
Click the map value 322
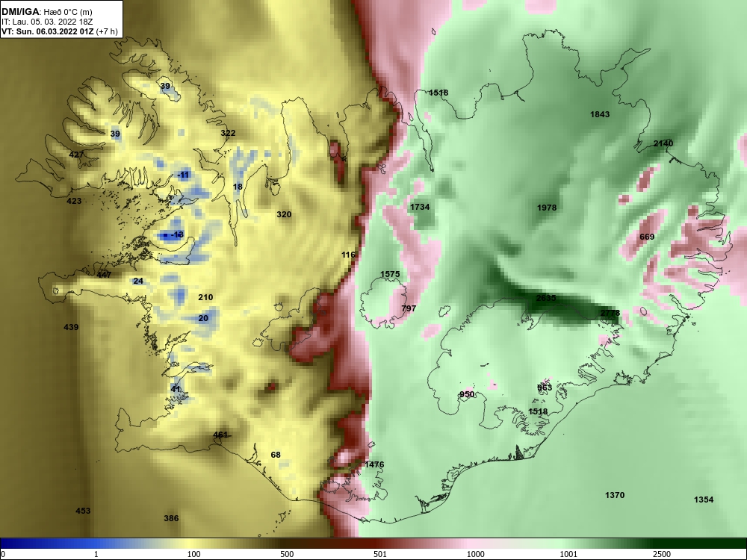[228, 133]
